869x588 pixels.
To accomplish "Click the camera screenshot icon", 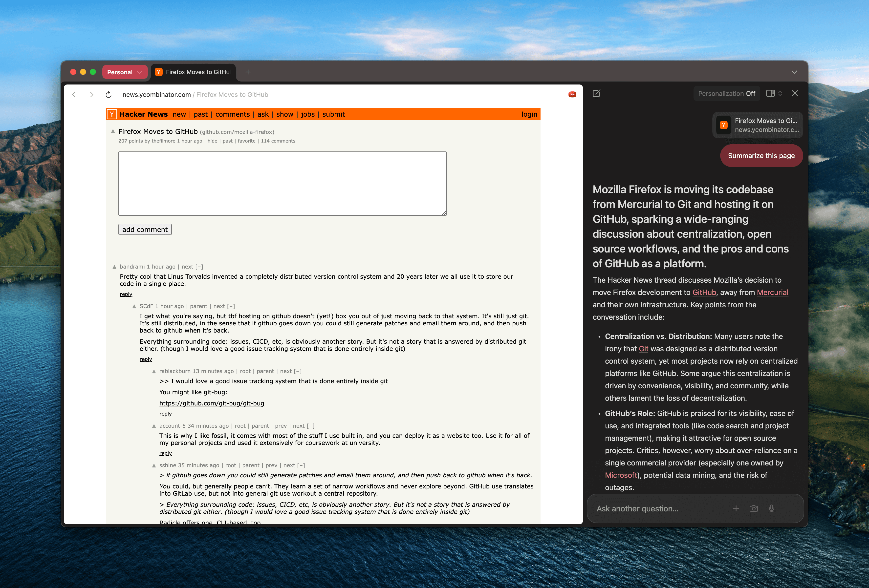I will point(754,508).
